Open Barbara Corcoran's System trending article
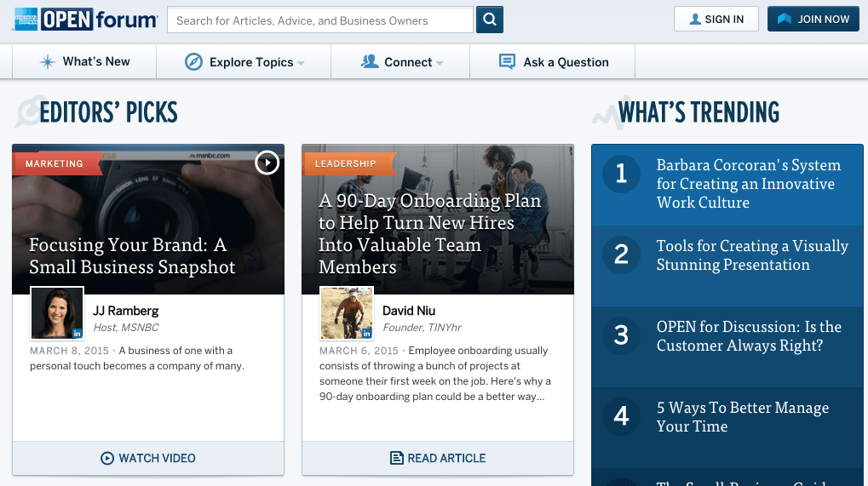Screen dimensions: 868x486 (x=749, y=184)
